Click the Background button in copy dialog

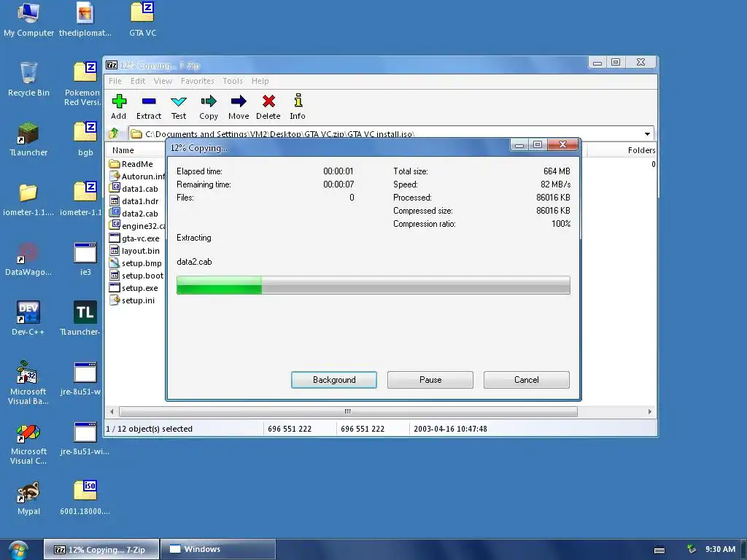(334, 379)
